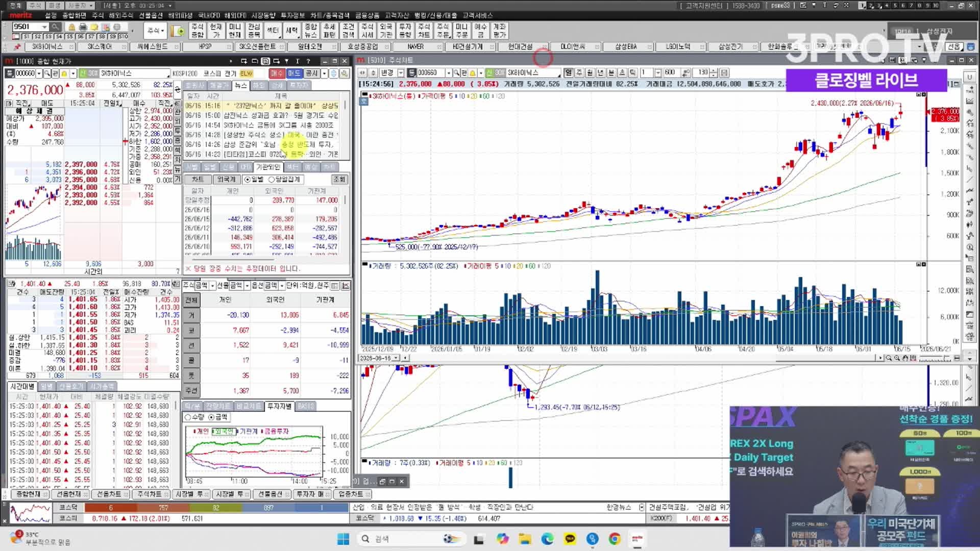This screenshot has width=980, height=551.
Task: Click the 매수 button
Action: click(x=276, y=73)
